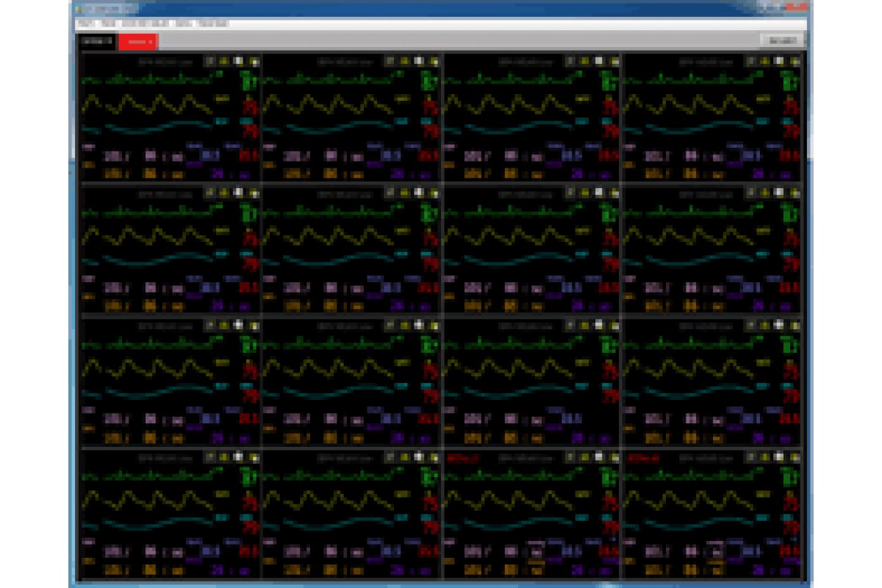This screenshot has width=882, height=588.
Task: Switch to the red highlighted tab
Action: click(x=137, y=42)
